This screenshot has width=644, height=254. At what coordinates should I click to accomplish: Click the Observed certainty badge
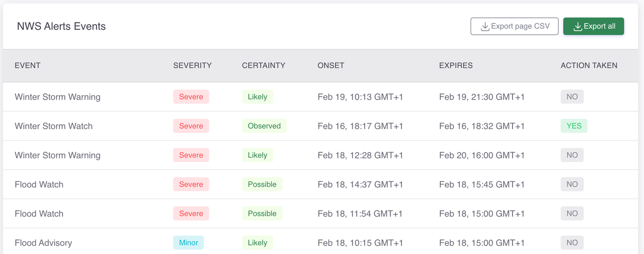[264, 126]
